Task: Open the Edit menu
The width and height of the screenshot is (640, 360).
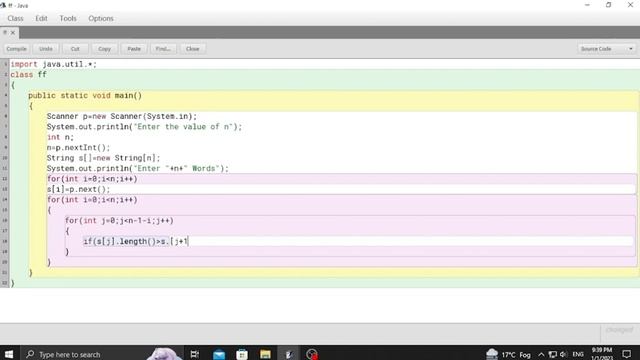Action: tap(41, 18)
